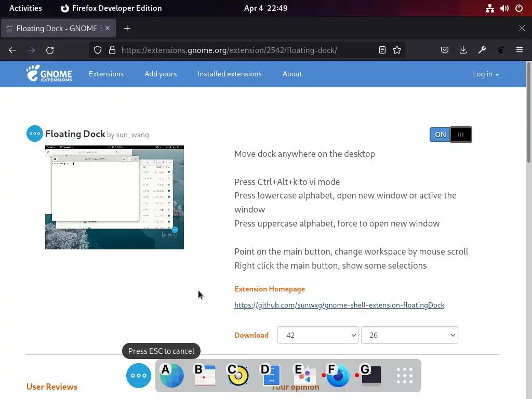Open the clock showing Apr 4 22:49

click(x=265, y=8)
